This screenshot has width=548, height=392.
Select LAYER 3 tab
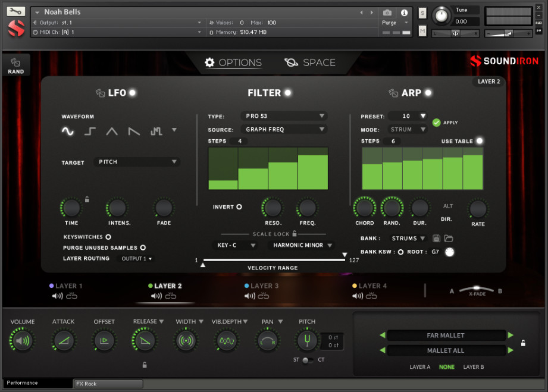coord(261,286)
